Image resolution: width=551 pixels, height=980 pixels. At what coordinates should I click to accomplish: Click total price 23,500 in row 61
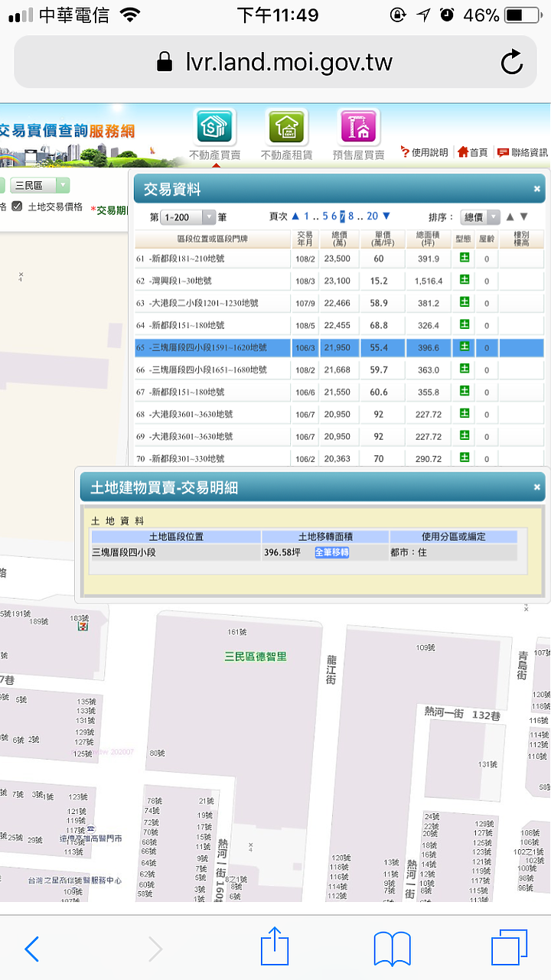(337, 259)
